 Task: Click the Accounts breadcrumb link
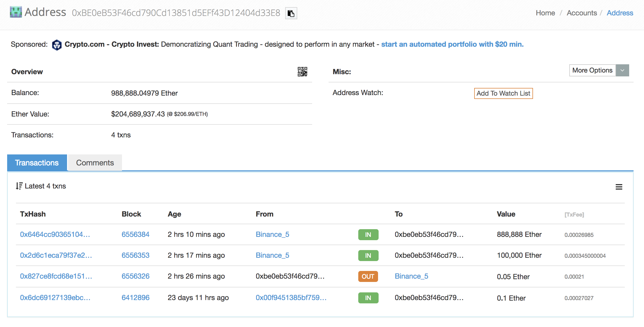pos(581,13)
